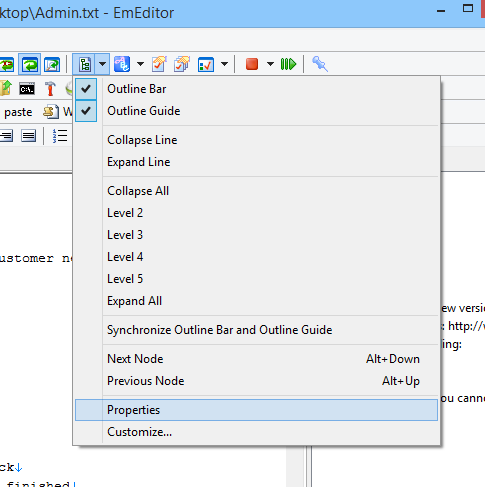Click the right-align text icon
This screenshot has height=487, width=485.
click(6, 136)
